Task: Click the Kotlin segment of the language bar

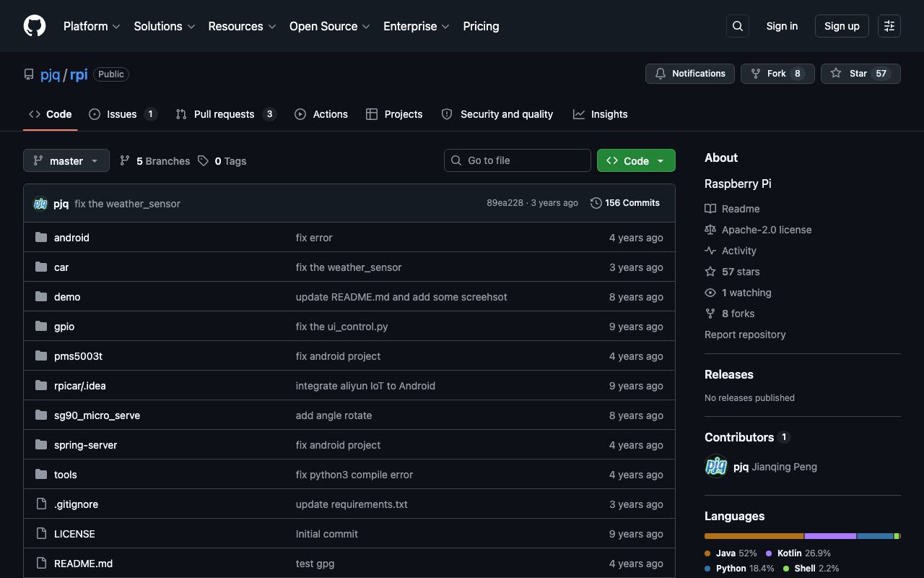Action: click(830, 536)
